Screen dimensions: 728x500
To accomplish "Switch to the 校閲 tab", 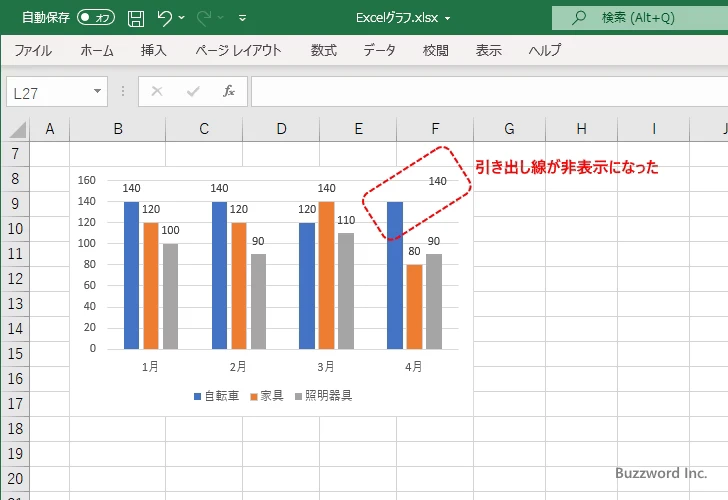I will coord(436,50).
